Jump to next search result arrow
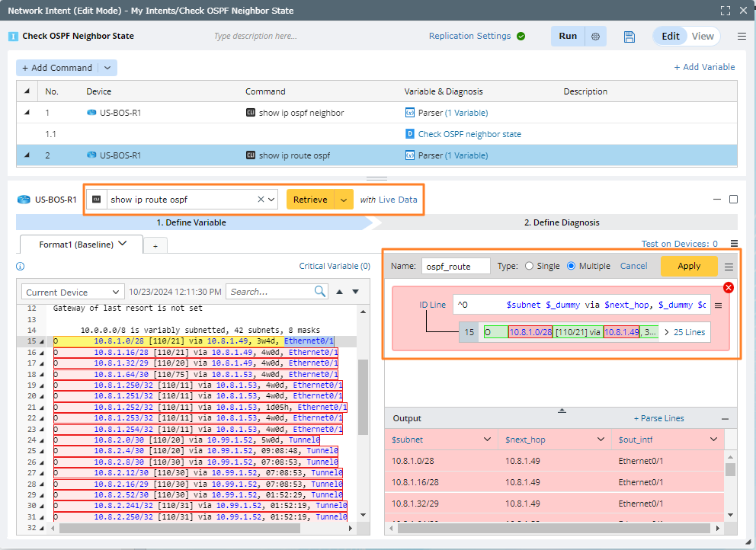Image resolution: width=756 pixels, height=550 pixels. click(x=354, y=292)
